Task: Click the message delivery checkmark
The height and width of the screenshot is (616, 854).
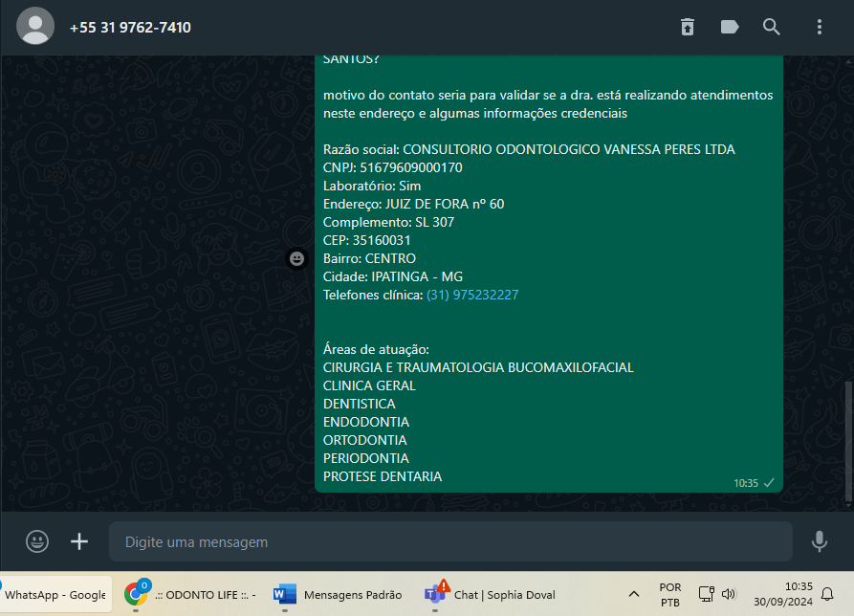Action: tap(769, 482)
